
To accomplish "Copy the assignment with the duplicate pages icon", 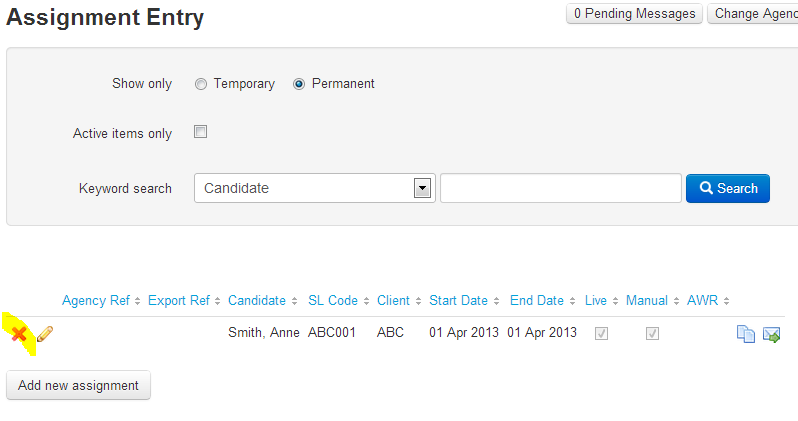I will click(746, 334).
